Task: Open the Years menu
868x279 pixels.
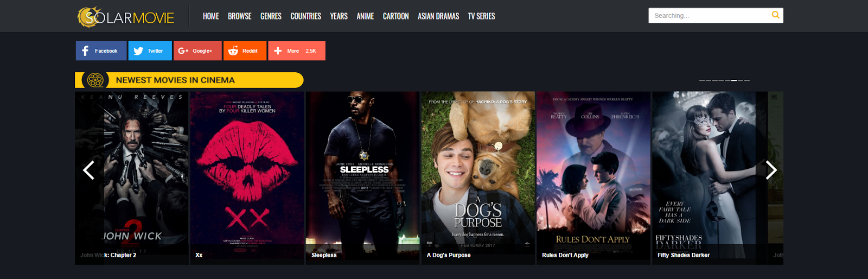Action: [x=339, y=16]
